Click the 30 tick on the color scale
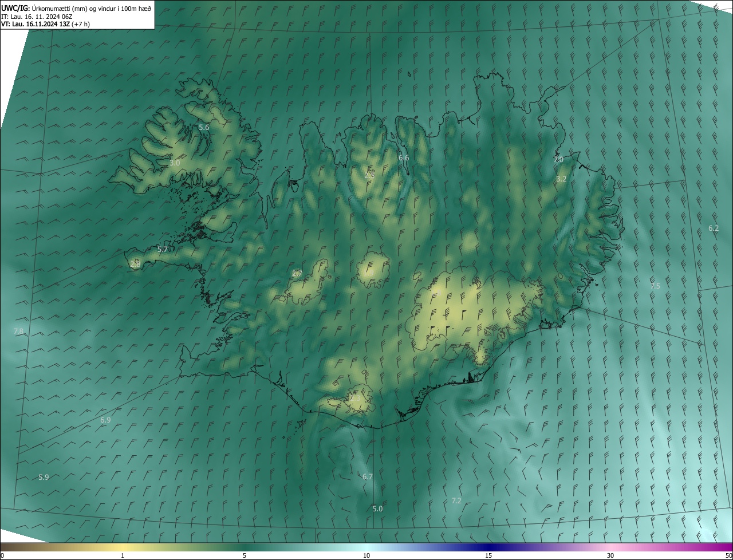The width and height of the screenshot is (733, 560). tap(610, 555)
